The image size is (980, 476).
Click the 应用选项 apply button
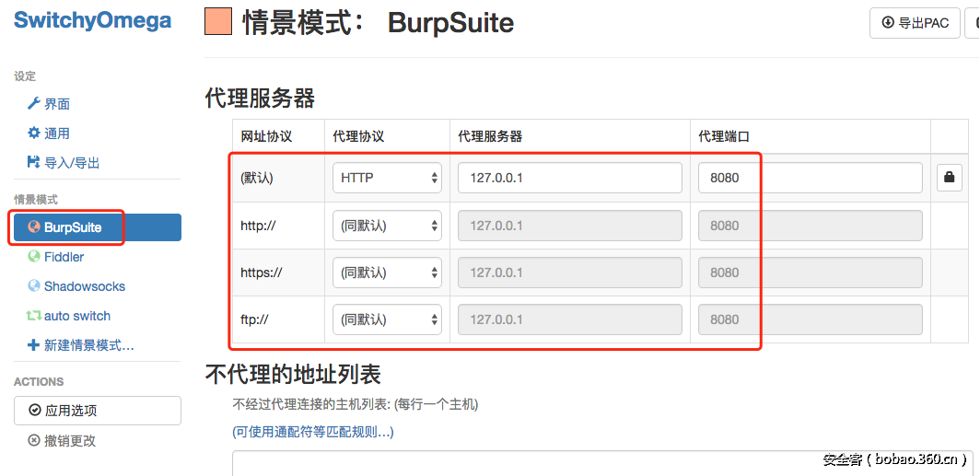click(97, 411)
